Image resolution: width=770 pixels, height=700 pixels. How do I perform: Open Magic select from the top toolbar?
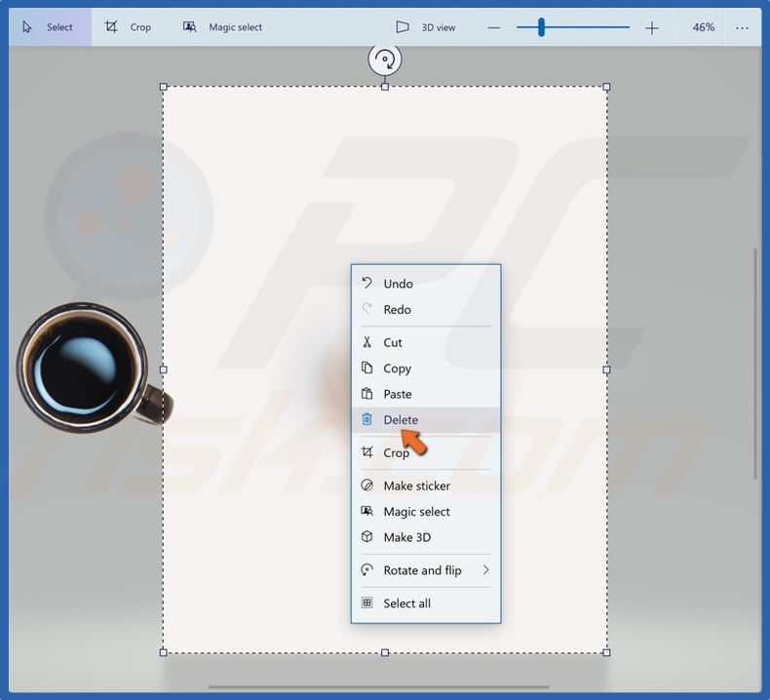[x=222, y=27]
